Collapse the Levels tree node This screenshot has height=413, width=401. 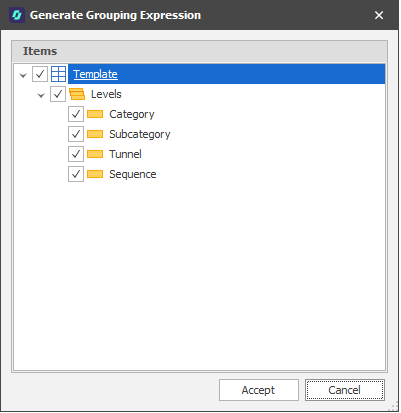(41, 95)
